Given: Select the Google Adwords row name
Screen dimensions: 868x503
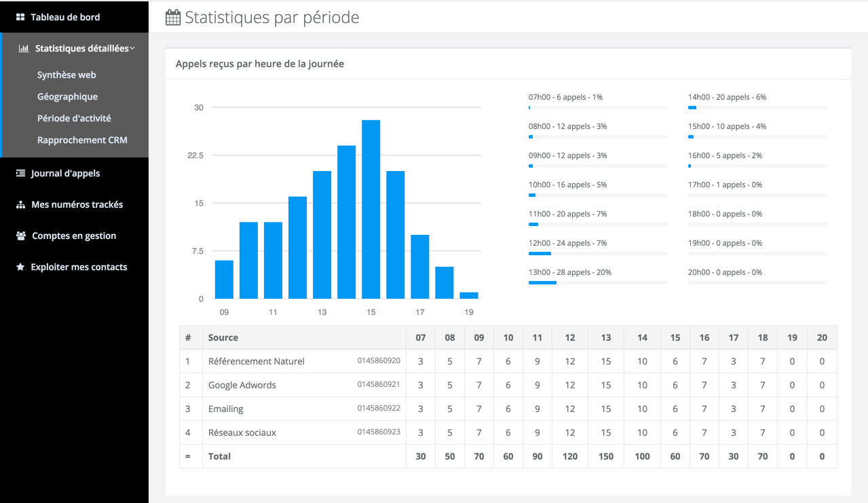Looking at the screenshot, I should 242,385.
